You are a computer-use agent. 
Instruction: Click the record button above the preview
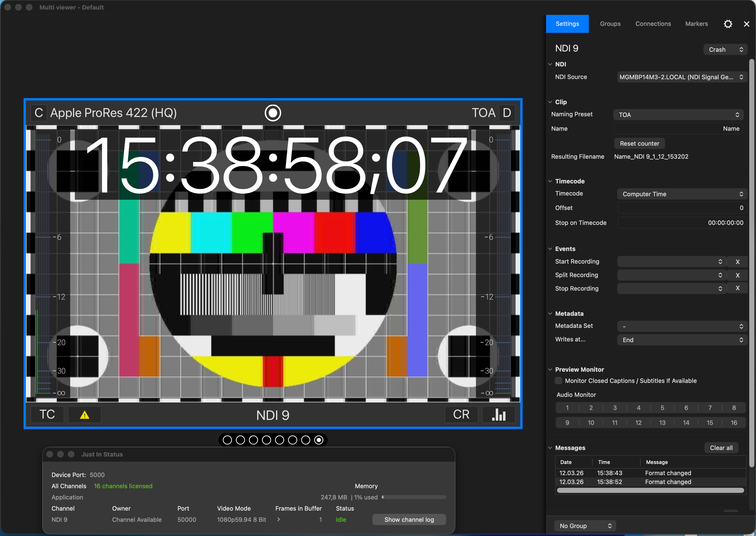pyautogui.click(x=273, y=113)
